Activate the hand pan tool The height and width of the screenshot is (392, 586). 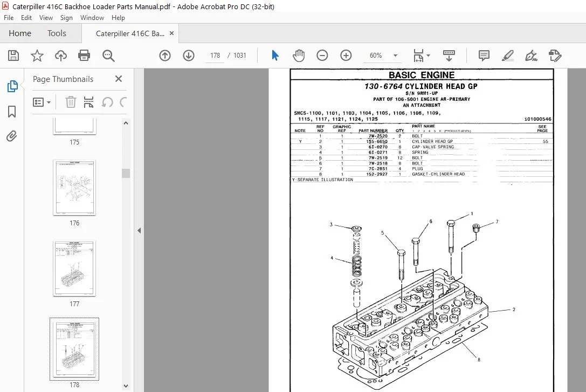(x=299, y=56)
